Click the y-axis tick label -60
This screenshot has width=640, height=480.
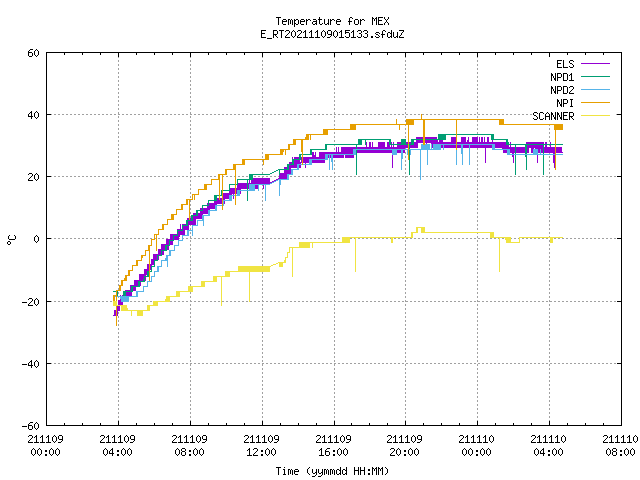coord(31,426)
